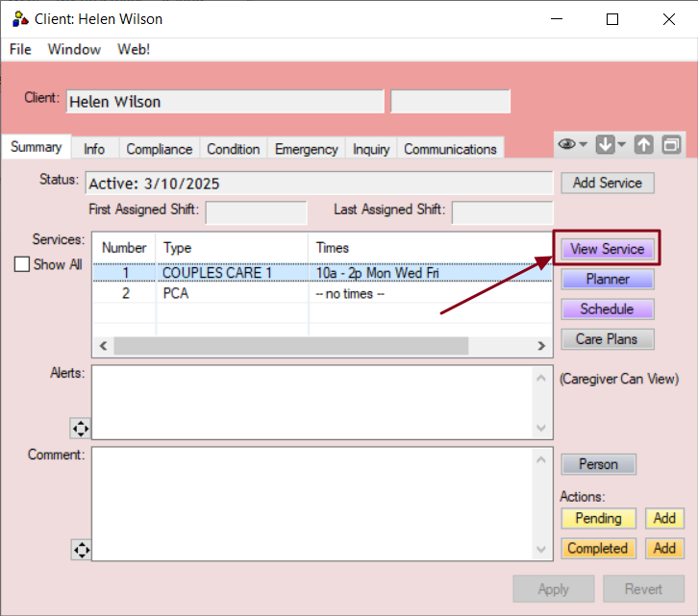698x616 pixels.
Task: Switch to the Emergency tab
Action: click(307, 149)
